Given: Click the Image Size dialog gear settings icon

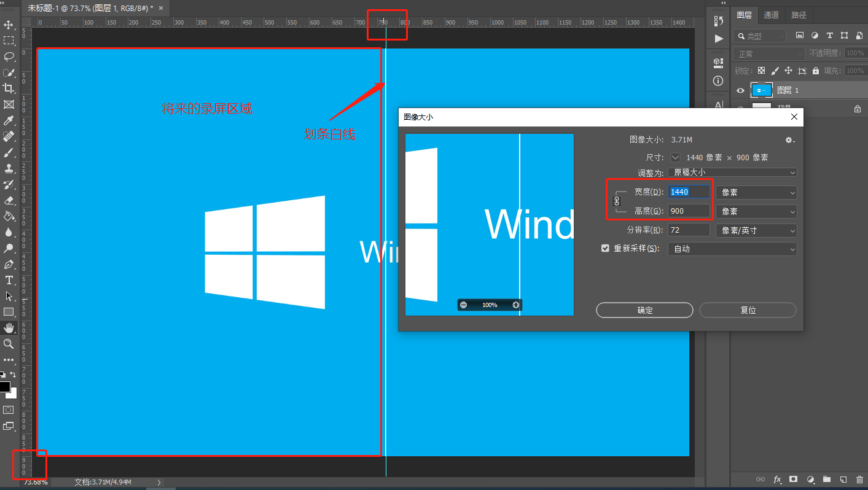Looking at the screenshot, I should pos(789,140).
